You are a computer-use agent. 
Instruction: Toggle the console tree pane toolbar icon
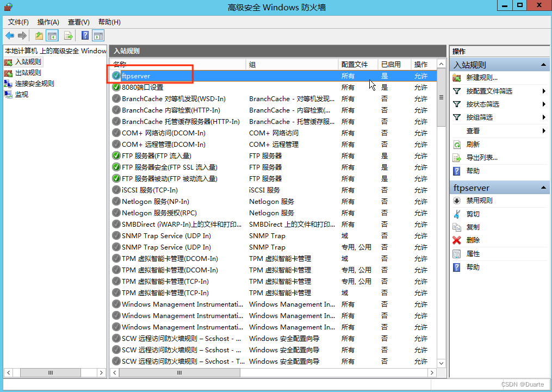tap(52, 35)
